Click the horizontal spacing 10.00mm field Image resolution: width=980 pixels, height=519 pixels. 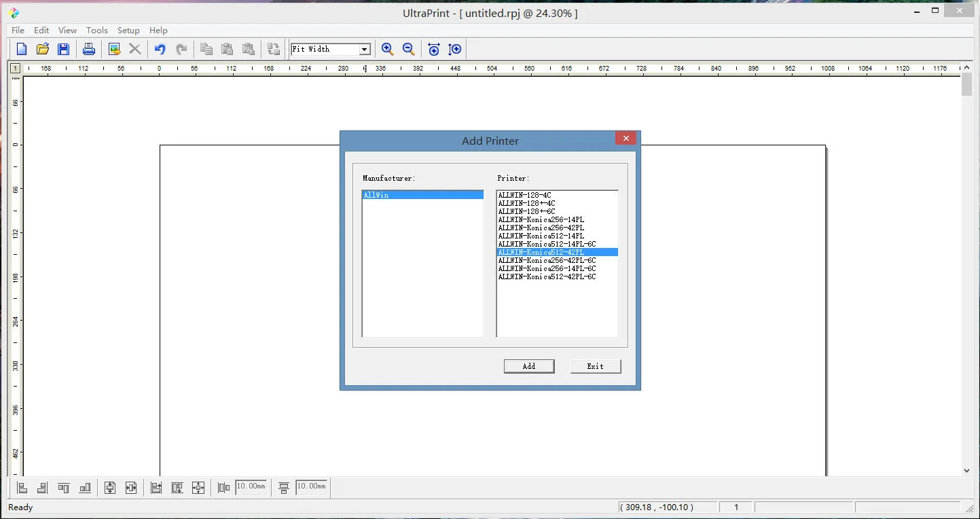pyautogui.click(x=251, y=486)
